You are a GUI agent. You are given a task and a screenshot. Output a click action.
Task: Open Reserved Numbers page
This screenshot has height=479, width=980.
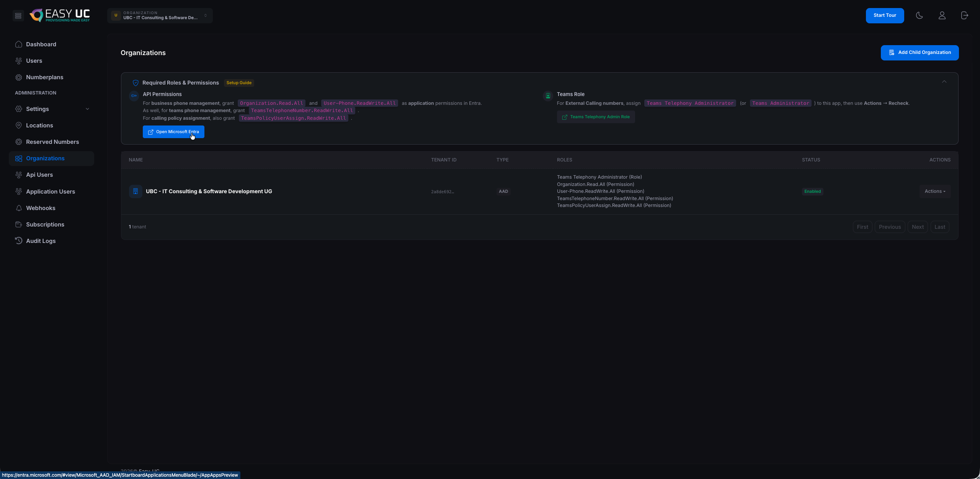tap(52, 142)
